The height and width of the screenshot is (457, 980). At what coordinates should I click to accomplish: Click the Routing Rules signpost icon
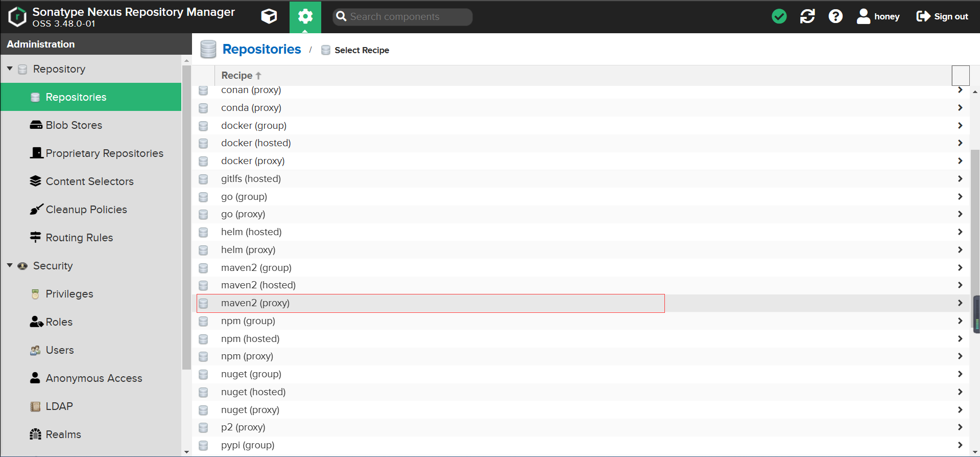point(35,237)
